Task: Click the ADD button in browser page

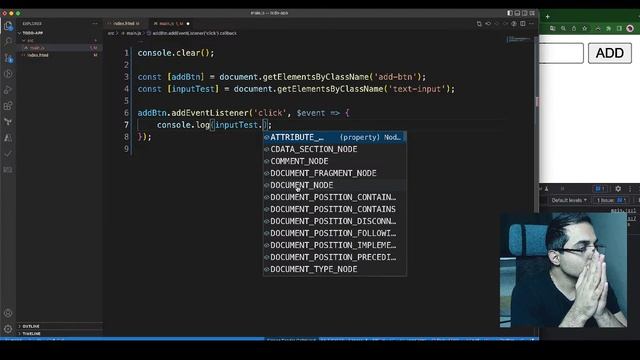Action: [x=610, y=53]
